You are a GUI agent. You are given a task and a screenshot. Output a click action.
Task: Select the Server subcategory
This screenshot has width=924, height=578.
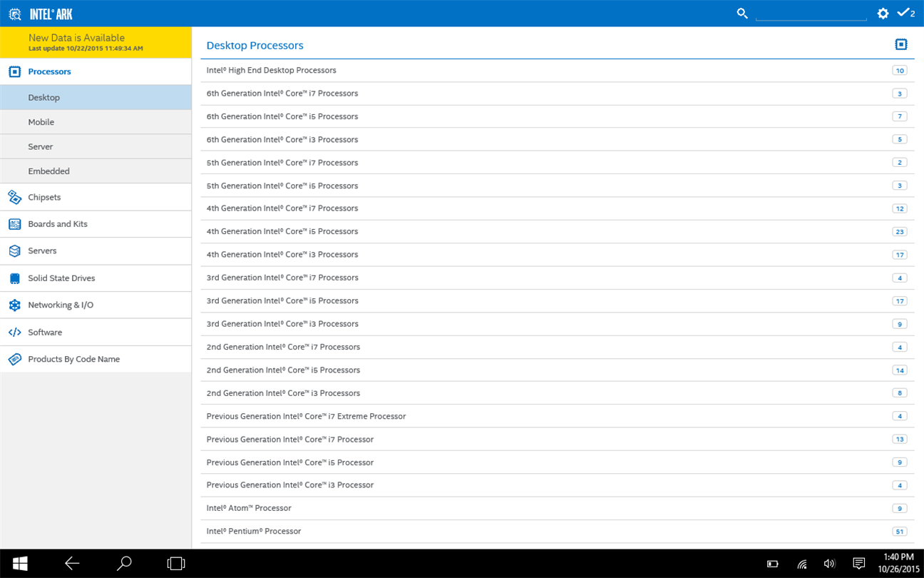coord(96,146)
